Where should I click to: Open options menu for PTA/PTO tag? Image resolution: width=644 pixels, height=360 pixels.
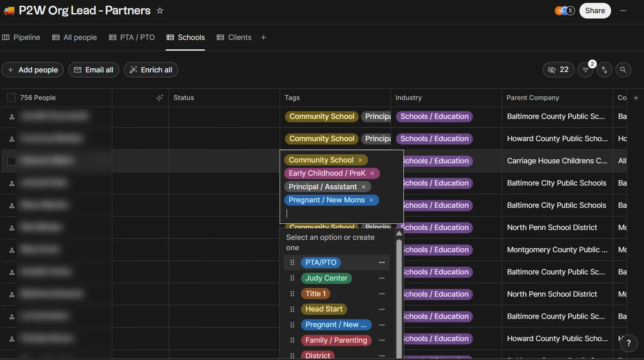tap(382, 262)
